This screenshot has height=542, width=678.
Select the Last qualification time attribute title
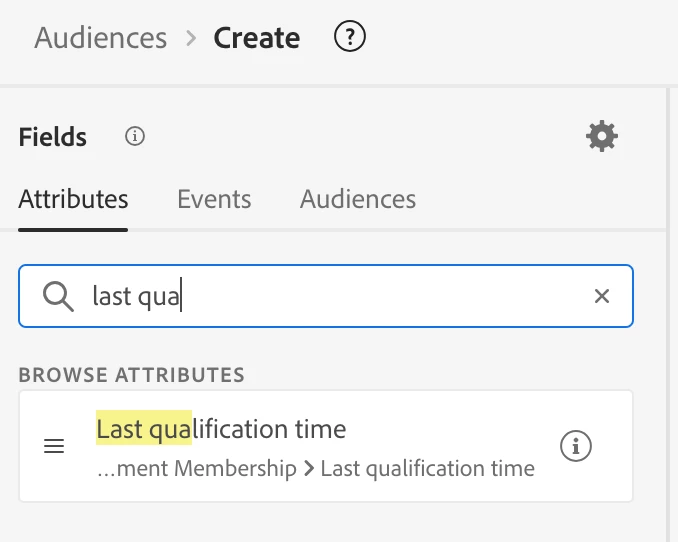click(221, 430)
